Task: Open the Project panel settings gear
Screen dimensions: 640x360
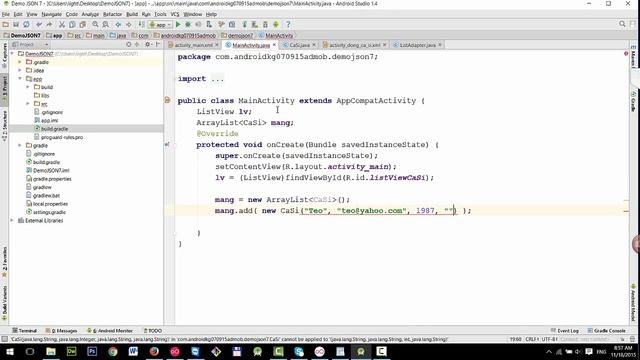Action: pos(148,44)
